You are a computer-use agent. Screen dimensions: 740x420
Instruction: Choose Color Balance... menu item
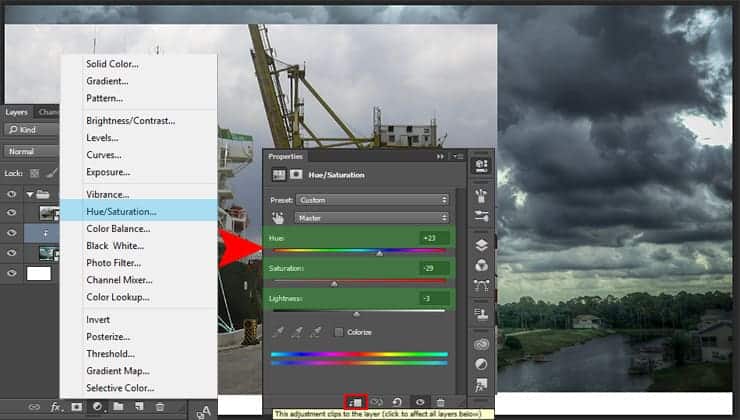pos(118,228)
